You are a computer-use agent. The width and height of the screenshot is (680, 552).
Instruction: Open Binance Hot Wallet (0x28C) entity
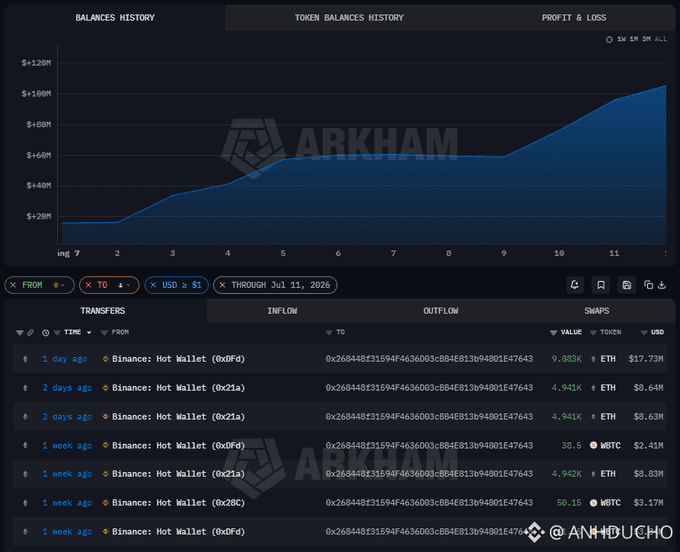click(178, 503)
